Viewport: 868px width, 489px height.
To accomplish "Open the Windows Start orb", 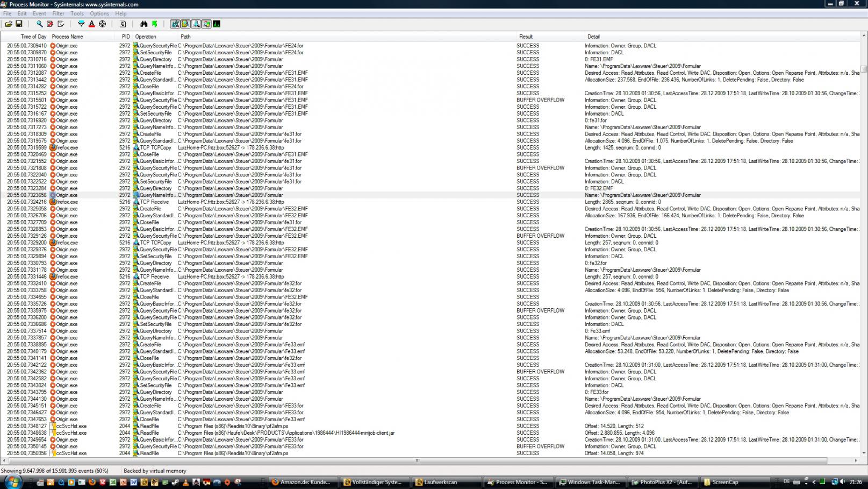I will click(13, 482).
